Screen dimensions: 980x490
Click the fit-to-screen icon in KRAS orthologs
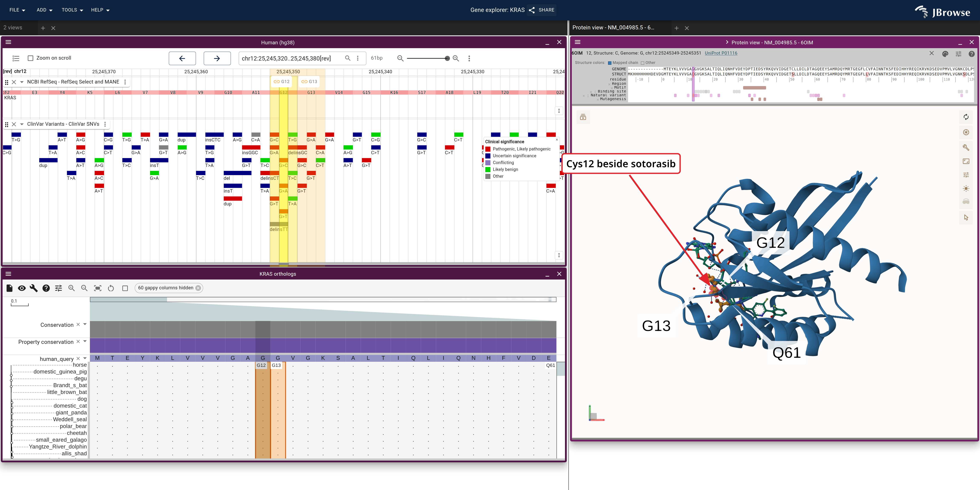click(98, 288)
